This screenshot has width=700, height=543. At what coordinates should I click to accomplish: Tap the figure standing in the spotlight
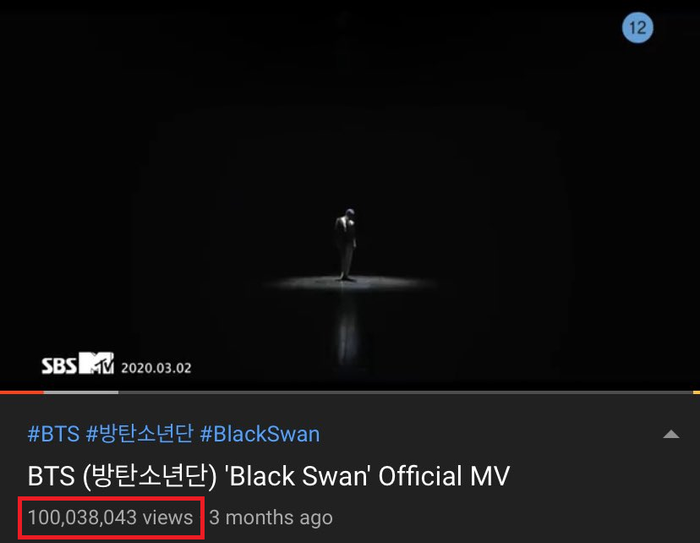point(346,244)
